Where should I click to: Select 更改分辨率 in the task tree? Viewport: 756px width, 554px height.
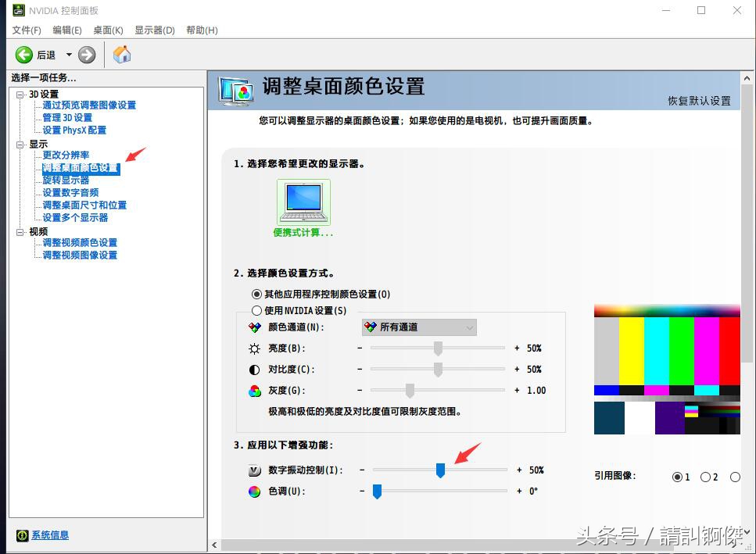click(66, 155)
